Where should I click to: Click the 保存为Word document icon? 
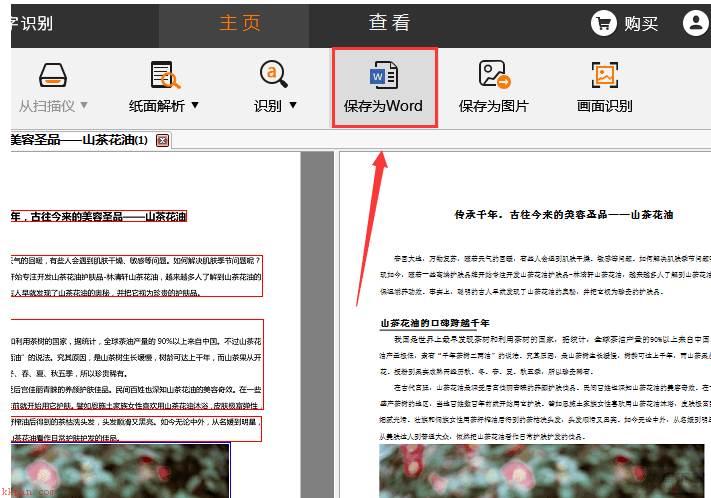[384, 75]
